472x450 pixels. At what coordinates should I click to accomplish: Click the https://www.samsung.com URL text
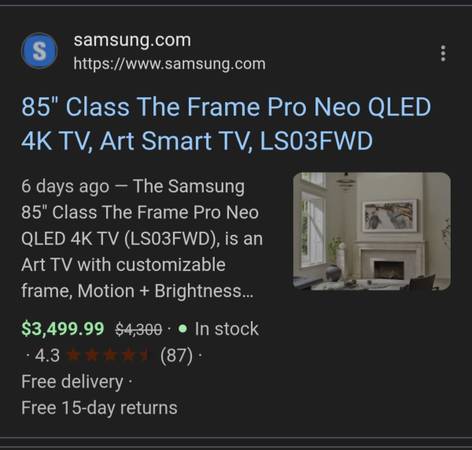[169, 64]
